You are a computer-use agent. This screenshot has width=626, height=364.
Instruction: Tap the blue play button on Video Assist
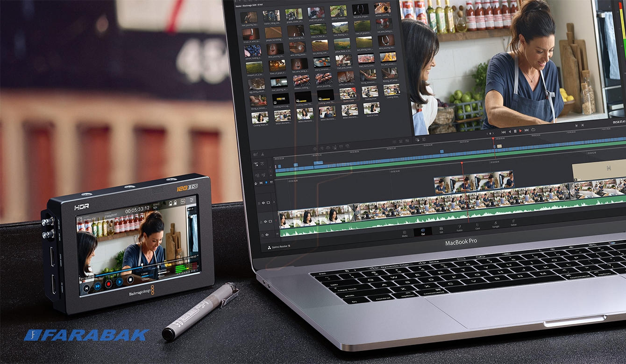click(120, 282)
